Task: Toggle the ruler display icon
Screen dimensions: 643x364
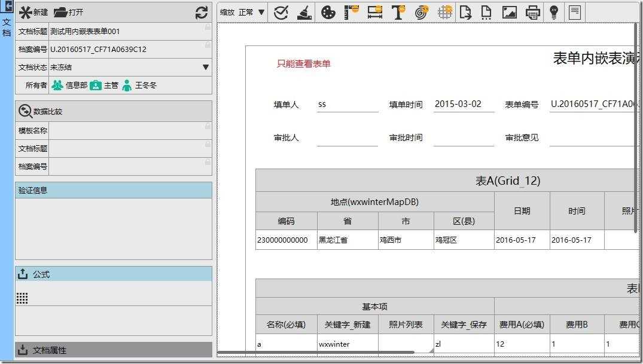Action: pos(352,13)
